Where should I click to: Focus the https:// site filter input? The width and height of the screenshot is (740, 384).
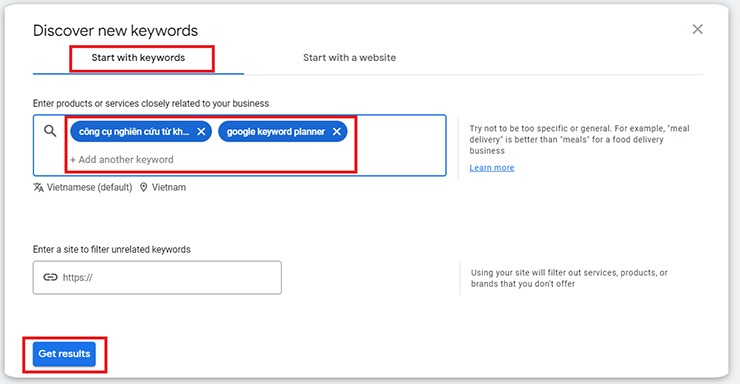click(157, 277)
